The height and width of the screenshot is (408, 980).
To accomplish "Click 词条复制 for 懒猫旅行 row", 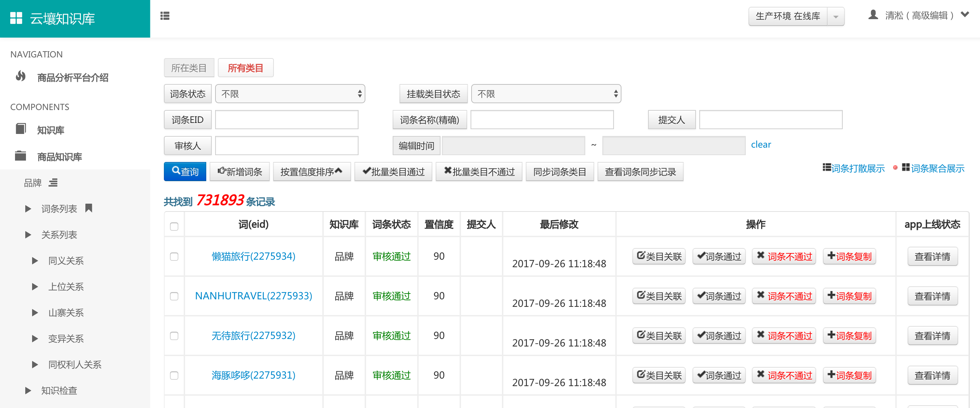I will click(x=849, y=256).
